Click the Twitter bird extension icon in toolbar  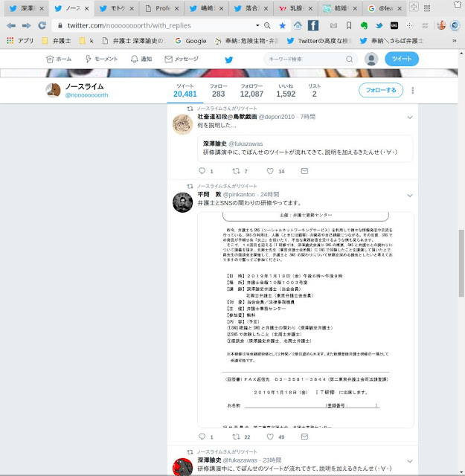coord(379,26)
